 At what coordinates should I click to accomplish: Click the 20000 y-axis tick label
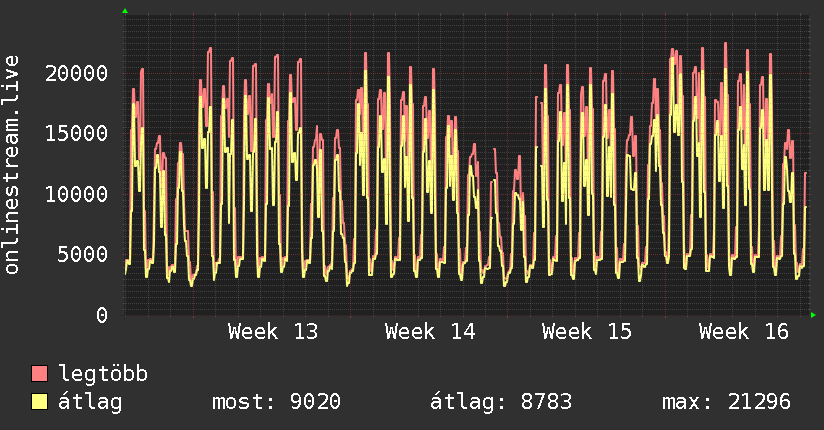click(76, 73)
